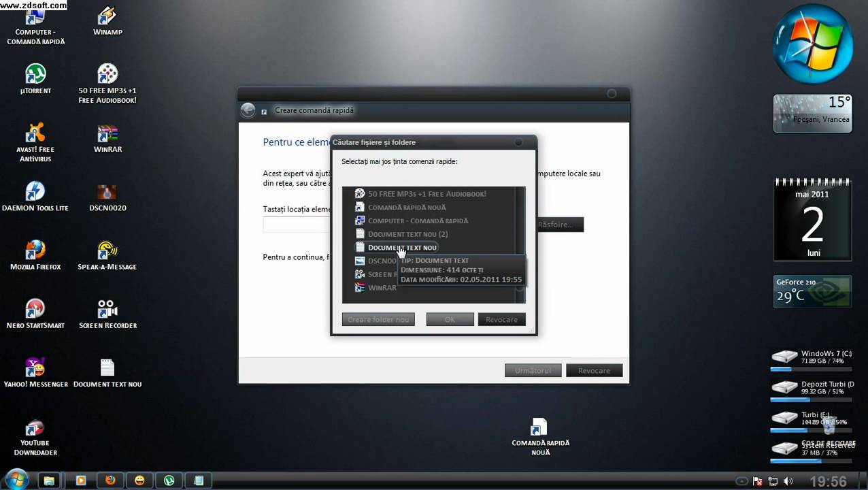The image size is (868, 490).
Task: Select Document text nou in the browse list
Action: click(x=397, y=248)
